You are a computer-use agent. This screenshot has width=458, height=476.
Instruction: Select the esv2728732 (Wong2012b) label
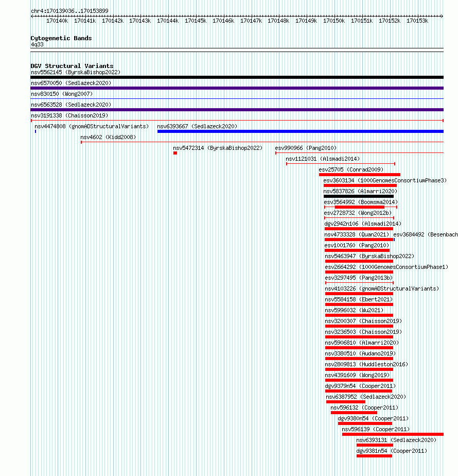point(358,213)
